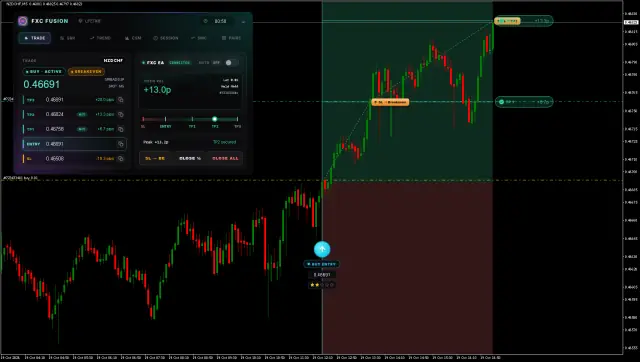
Task: Click the TP2 secured status text
Action: tap(224, 142)
